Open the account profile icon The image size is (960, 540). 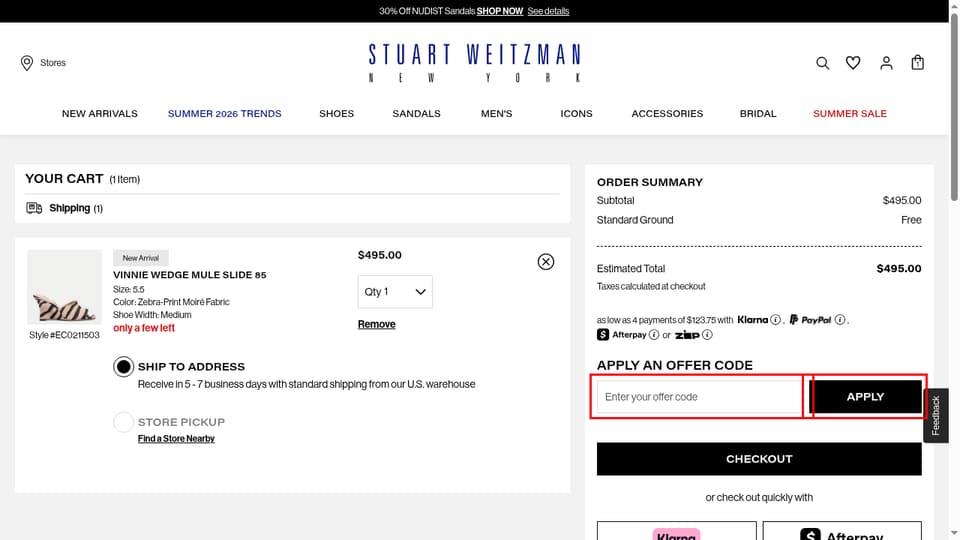coord(886,63)
